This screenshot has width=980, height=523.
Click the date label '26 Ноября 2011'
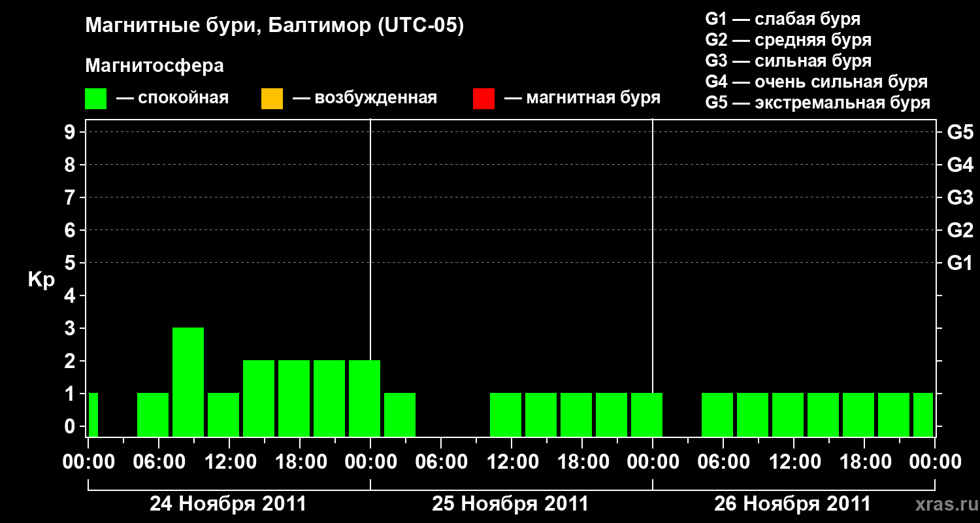pyautogui.click(x=792, y=504)
